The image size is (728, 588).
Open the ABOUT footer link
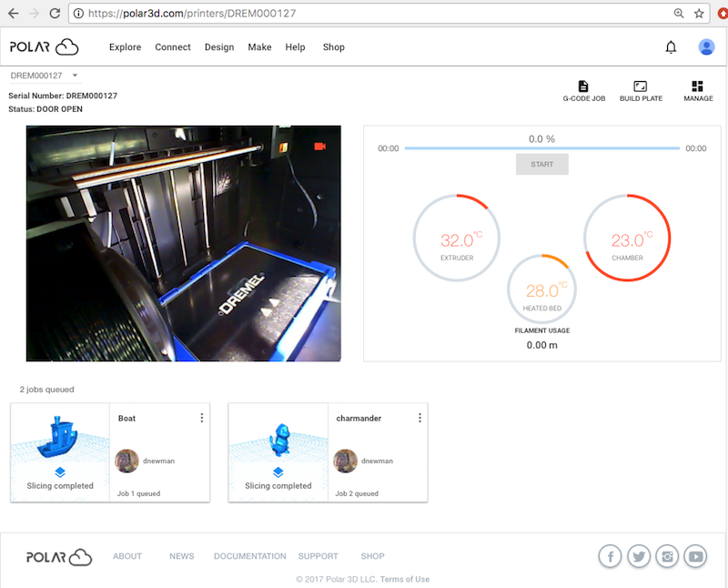click(x=127, y=556)
